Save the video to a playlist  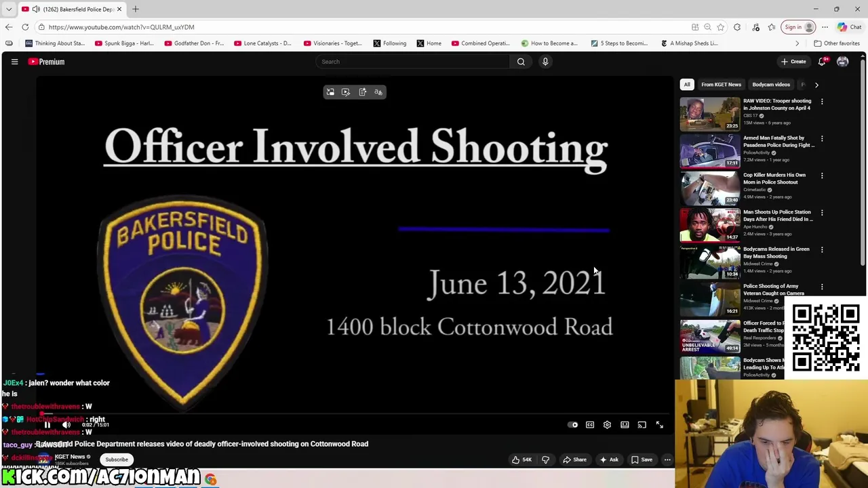coord(642,460)
